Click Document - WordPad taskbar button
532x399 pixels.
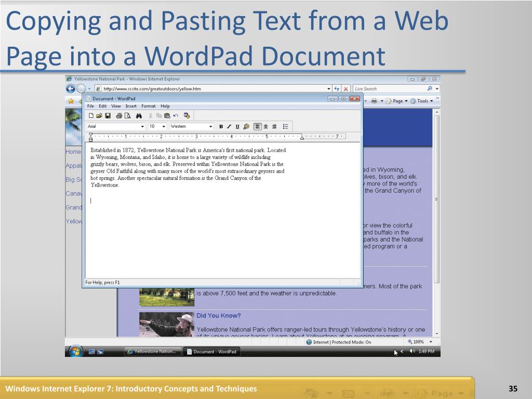(211, 352)
